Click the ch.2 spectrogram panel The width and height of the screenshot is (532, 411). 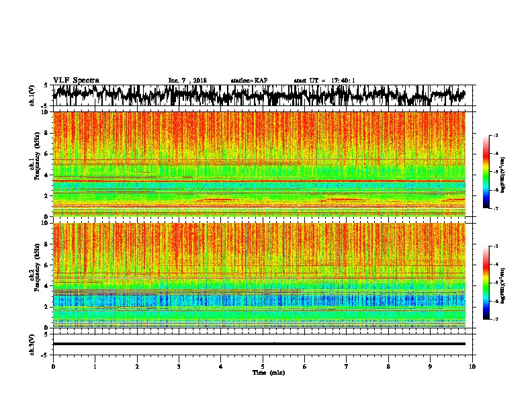coord(259,275)
